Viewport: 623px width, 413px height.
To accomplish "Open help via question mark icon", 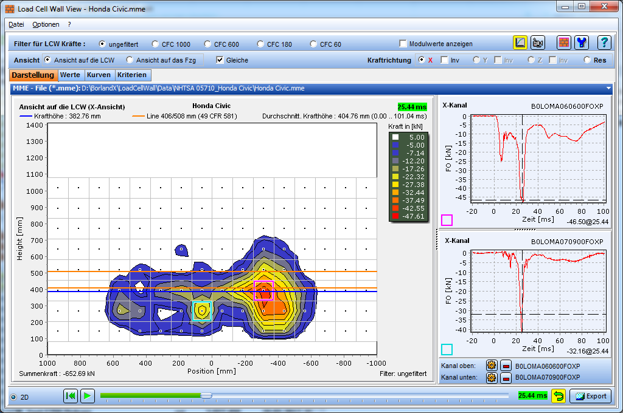I will coord(604,43).
